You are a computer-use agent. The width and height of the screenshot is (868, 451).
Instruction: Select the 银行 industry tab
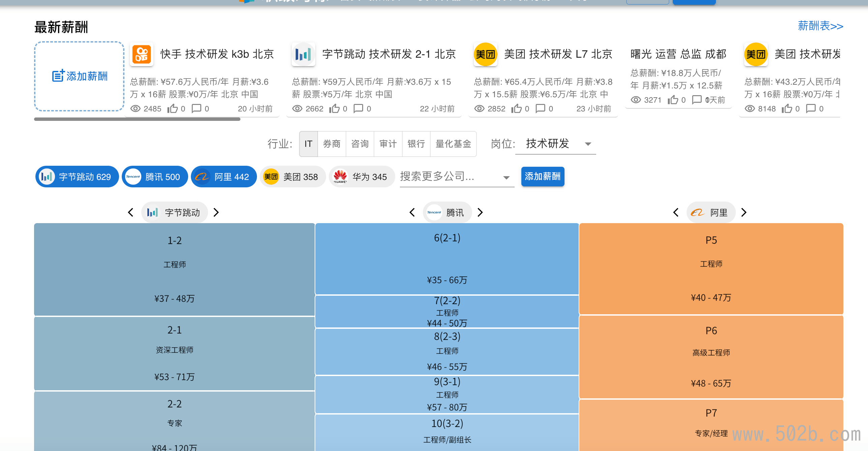416,144
